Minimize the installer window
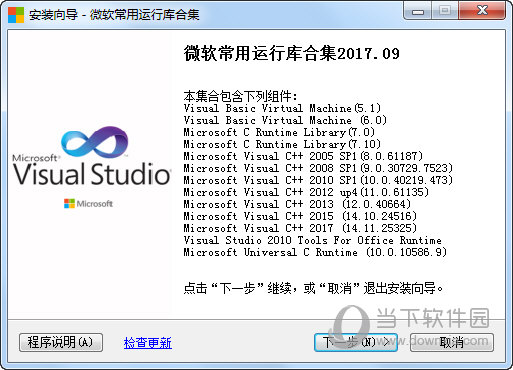513x370 pixels. click(418, 11)
